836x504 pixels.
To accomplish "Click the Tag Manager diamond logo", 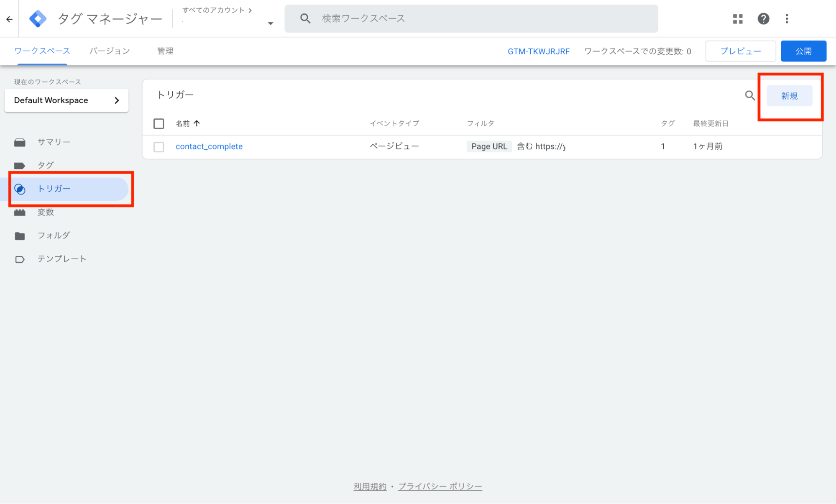I will [38, 19].
